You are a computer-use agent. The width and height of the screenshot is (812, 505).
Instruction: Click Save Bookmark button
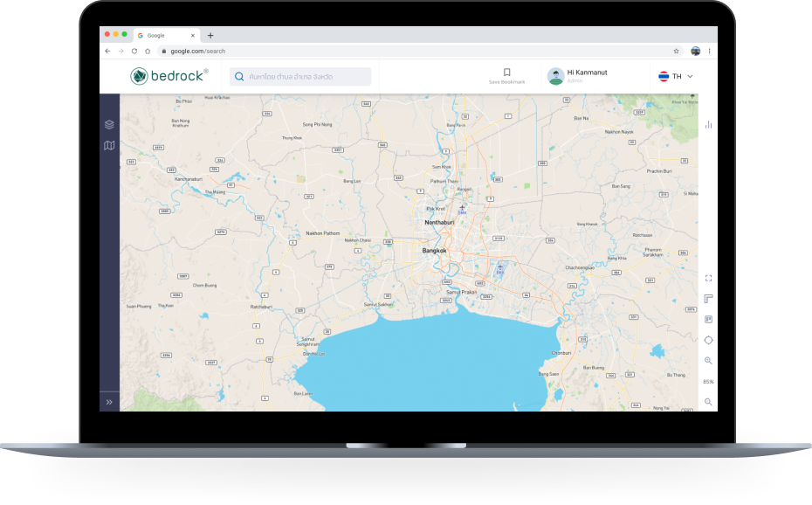click(x=506, y=76)
